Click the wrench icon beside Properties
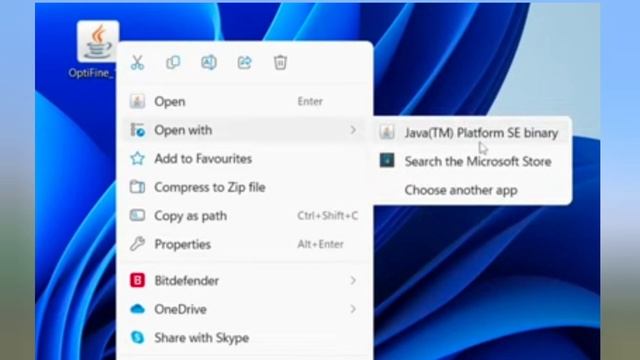This screenshot has width=640, height=360. [137, 244]
